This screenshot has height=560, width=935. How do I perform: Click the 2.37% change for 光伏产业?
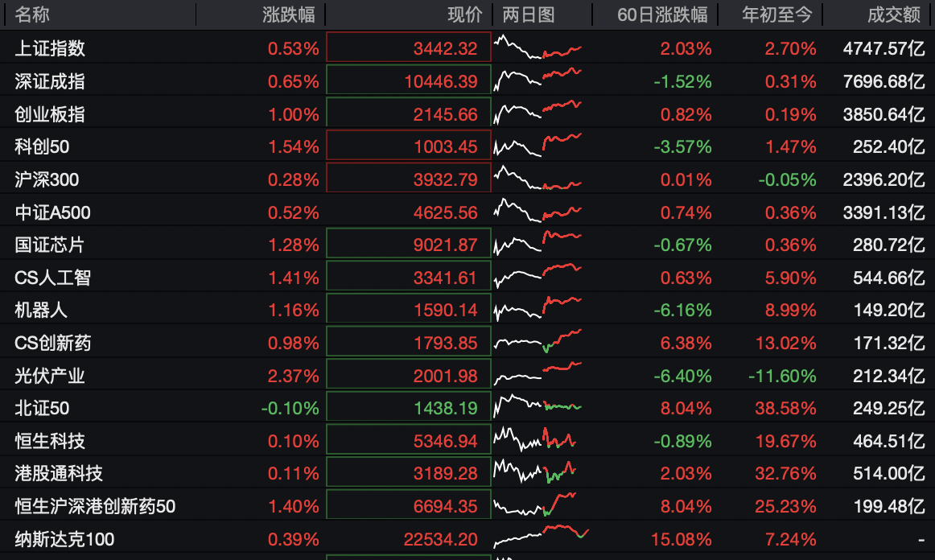coord(294,377)
